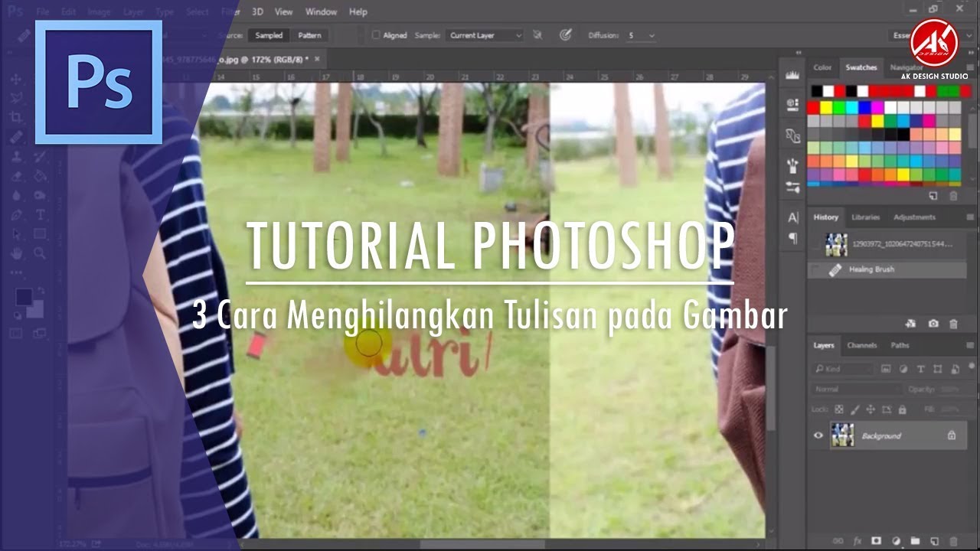The height and width of the screenshot is (551, 980).
Task: Open the Character panel icon
Action: [x=793, y=217]
